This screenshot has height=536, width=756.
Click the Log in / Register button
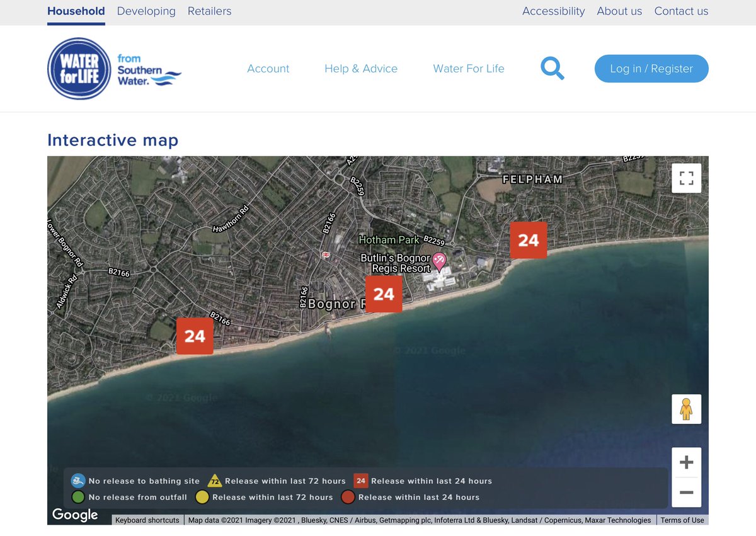(651, 69)
